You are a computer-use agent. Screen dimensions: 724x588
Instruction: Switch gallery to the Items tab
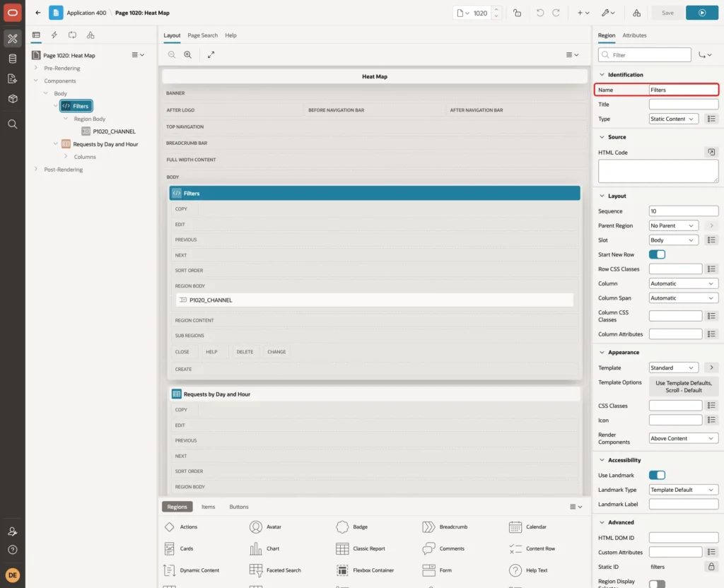coord(208,506)
